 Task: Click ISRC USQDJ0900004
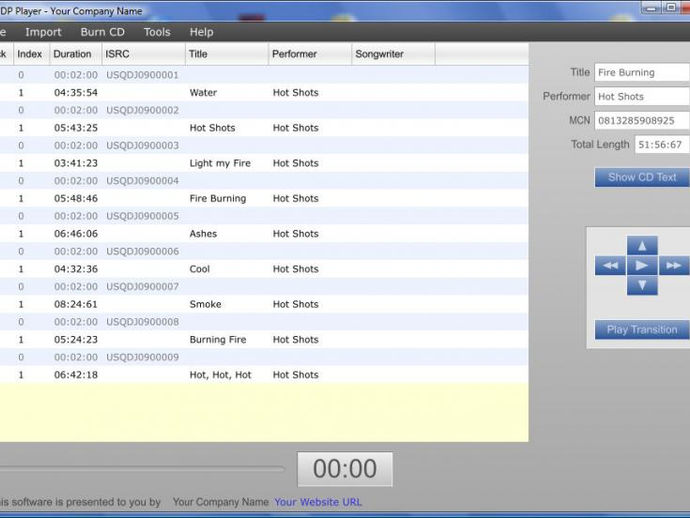(x=143, y=181)
